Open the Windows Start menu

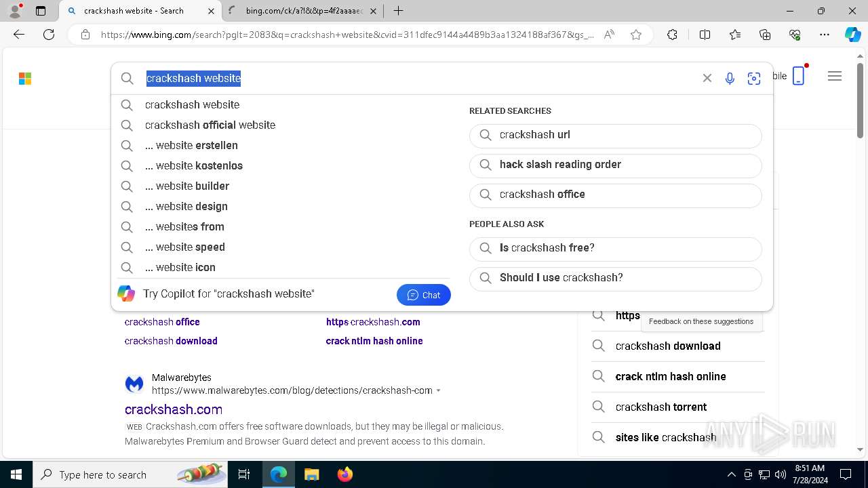[16, 474]
